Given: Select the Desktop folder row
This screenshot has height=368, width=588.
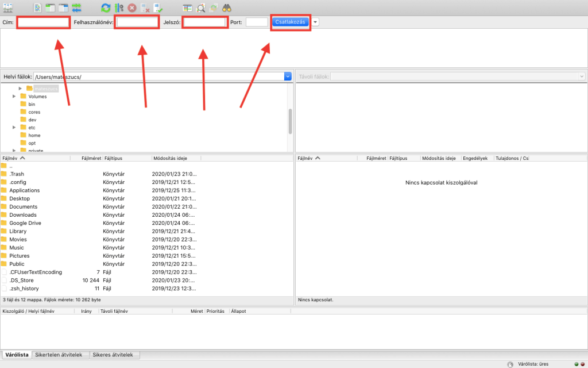Looking at the screenshot, I should 147,198.
